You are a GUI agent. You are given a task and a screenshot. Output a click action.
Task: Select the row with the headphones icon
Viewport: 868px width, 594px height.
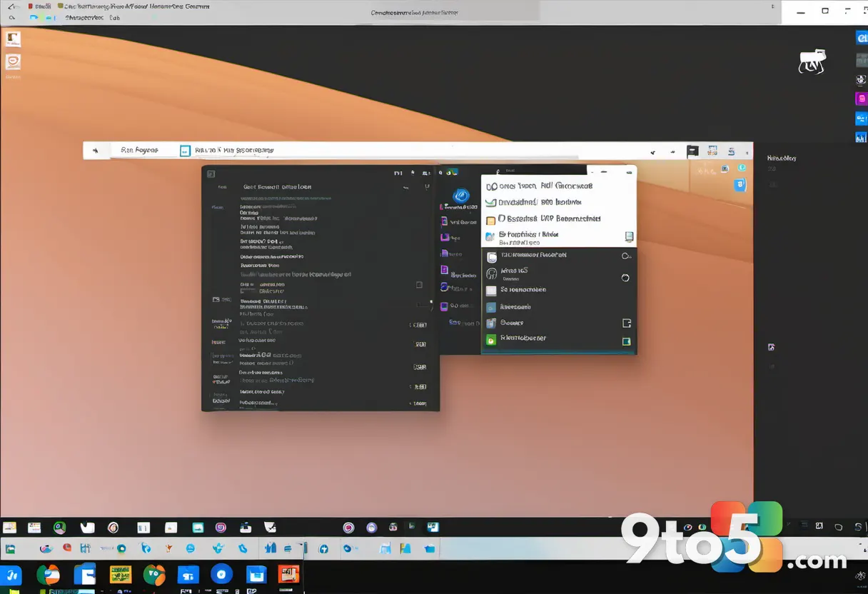pyautogui.click(x=558, y=274)
